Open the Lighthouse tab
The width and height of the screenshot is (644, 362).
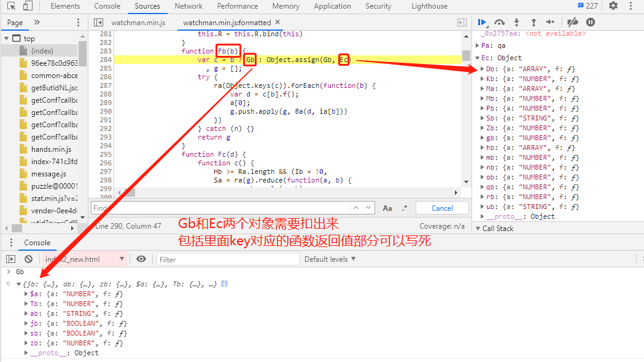[429, 6]
